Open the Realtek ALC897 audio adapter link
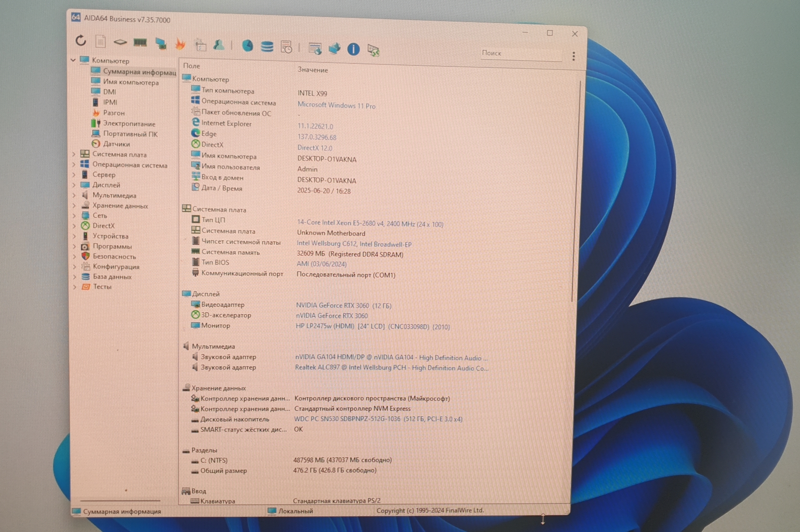The image size is (800, 532). (392, 367)
